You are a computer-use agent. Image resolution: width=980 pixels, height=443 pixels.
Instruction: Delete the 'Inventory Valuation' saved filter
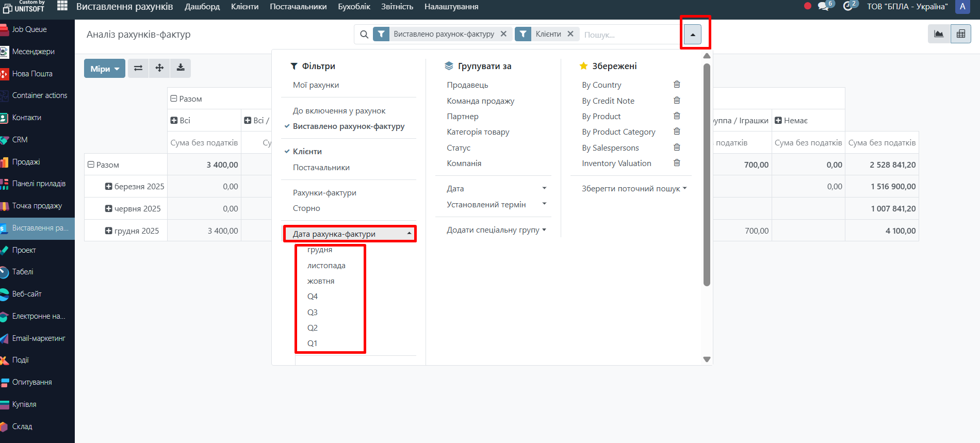677,163
